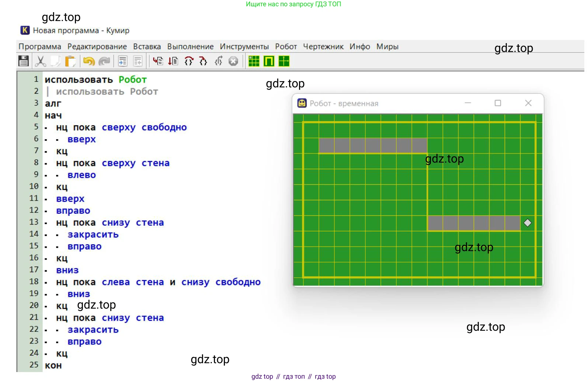The height and width of the screenshot is (382, 588).
Task: Click 'вправо' command on line 12
Action: coord(73,211)
